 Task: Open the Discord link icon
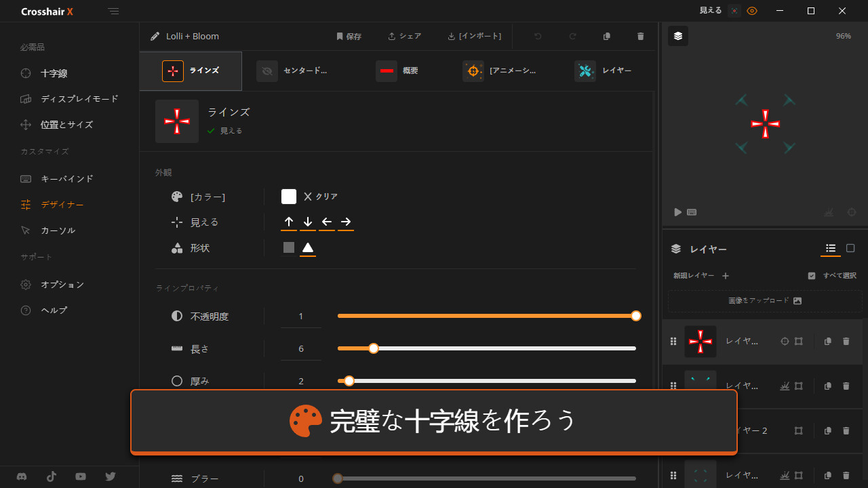22,476
